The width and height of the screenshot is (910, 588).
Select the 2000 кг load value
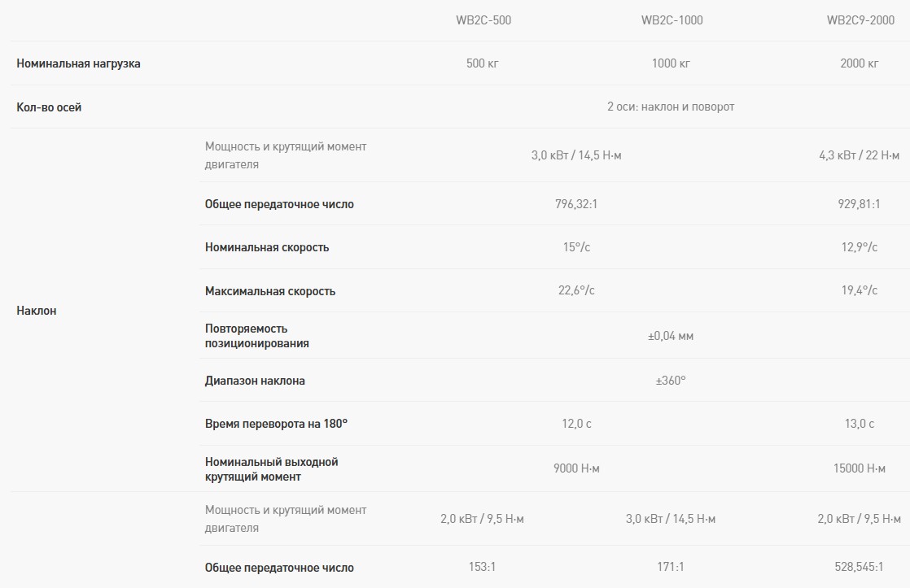[860, 63]
